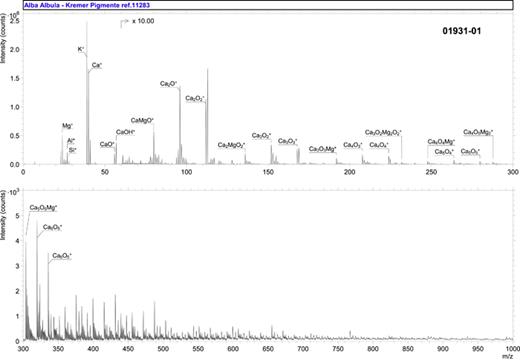Click the '1.0' intensity tick
The image size is (520, 361).
pos(15,107)
